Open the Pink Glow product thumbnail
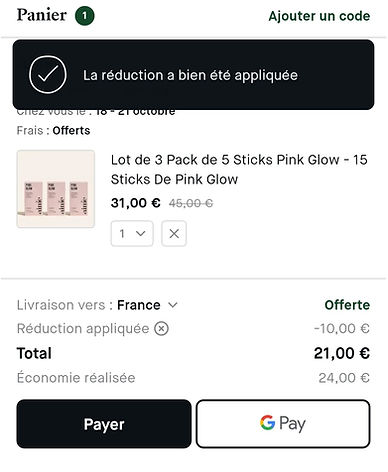 pyautogui.click(x=56, y=189)
